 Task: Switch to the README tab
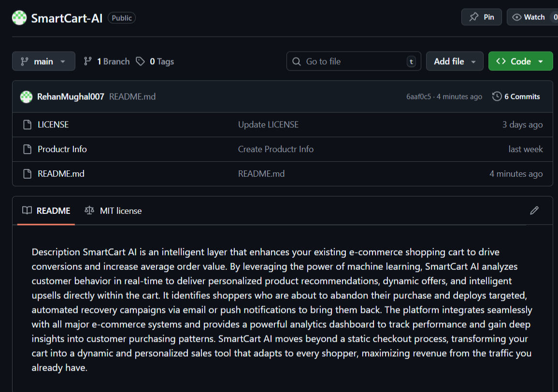[x=46, y=211]
